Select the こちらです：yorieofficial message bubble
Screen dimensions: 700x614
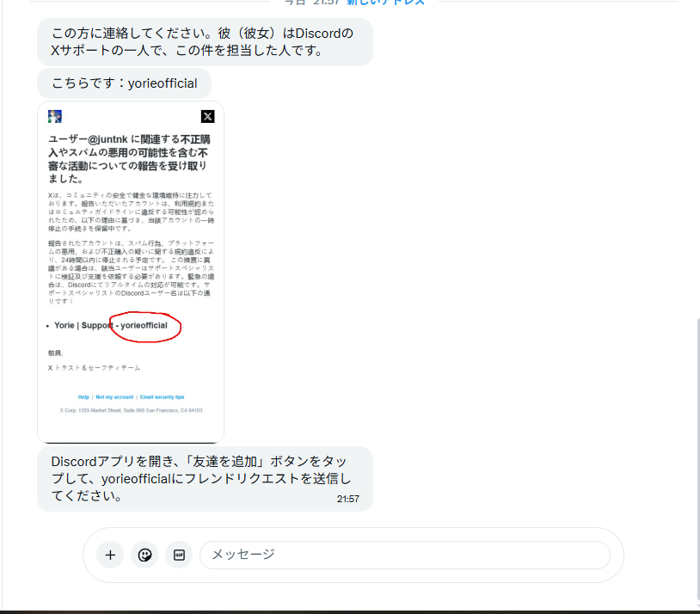pyautogui.click(x=123, y=83)
